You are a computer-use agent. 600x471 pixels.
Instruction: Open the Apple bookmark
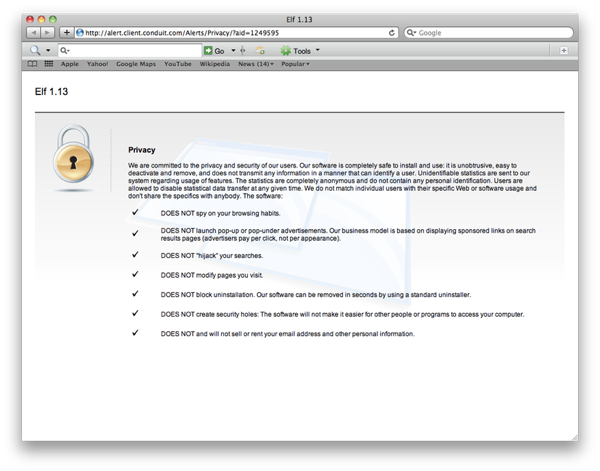pyautogui.click(x=70, y=64)
